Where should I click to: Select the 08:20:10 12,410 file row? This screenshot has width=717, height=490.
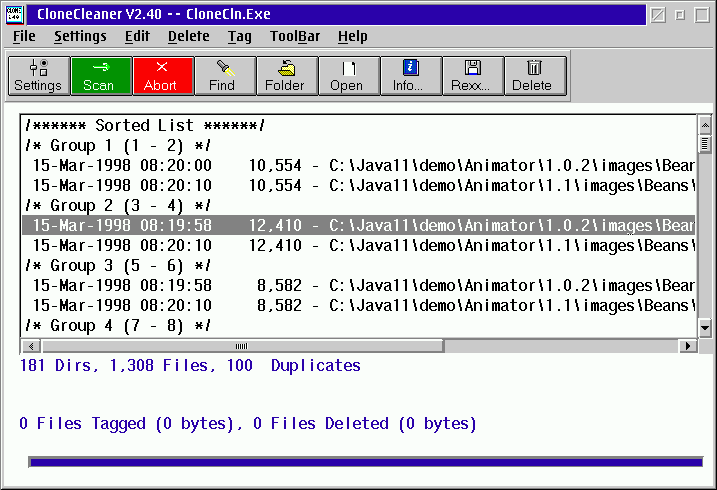click(x=359, y=245)
